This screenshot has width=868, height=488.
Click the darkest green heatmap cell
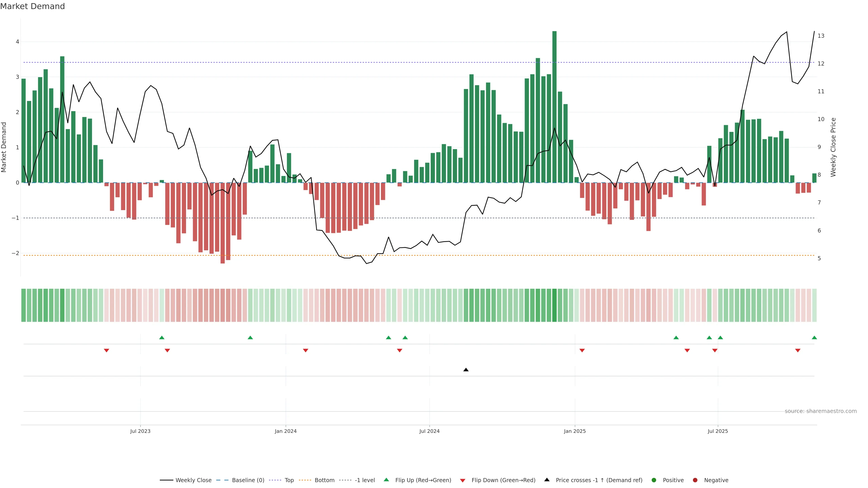point(554,305)
